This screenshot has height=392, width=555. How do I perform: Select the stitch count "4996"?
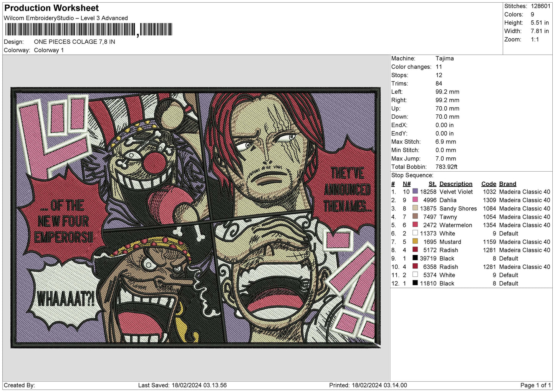click(x=430, y=200)
